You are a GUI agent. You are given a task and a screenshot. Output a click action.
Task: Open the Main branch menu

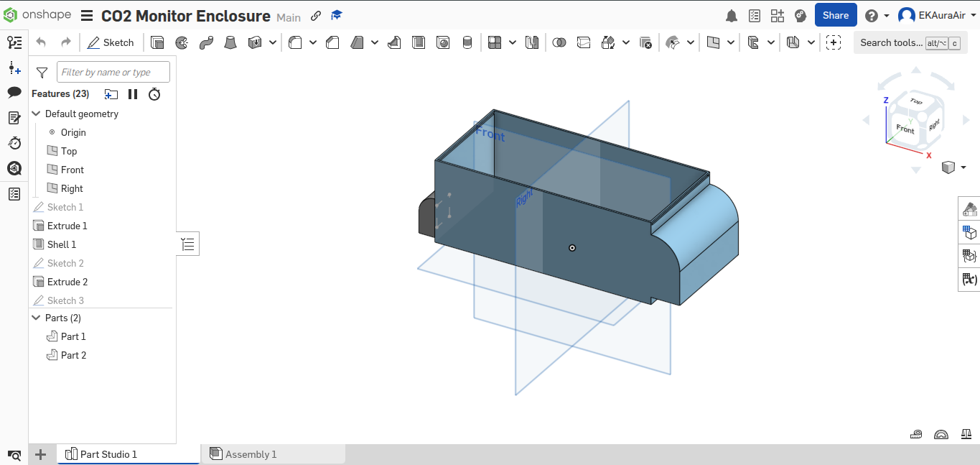click(288, 17)
